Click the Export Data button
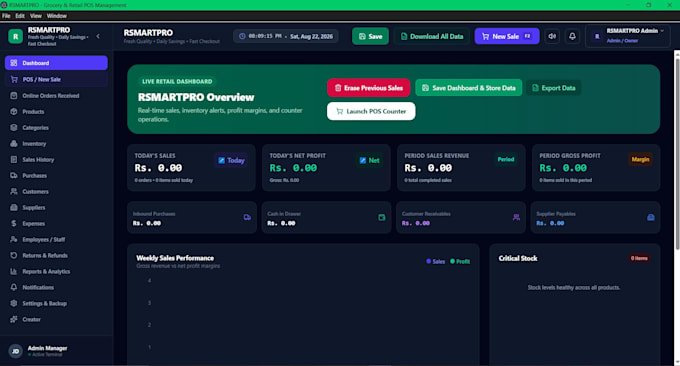This screenshot has height=366, width=680. pos(554,88)
